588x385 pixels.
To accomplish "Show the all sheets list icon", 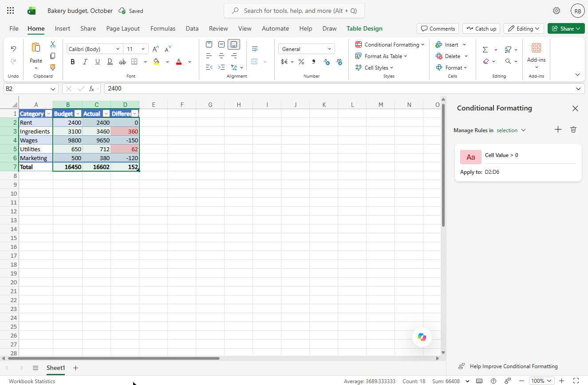I will pos(36,368).
